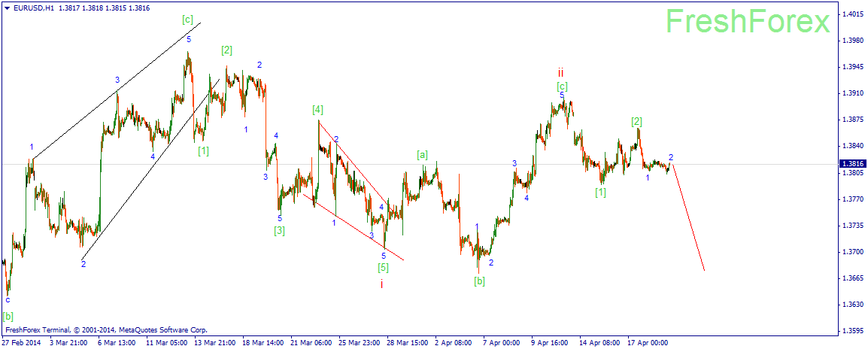Image resolution: width=868 pixels, height=349 pixels.
Task: Click the 11 Mar 05:00 time label
Action: [x=166, y=343]
